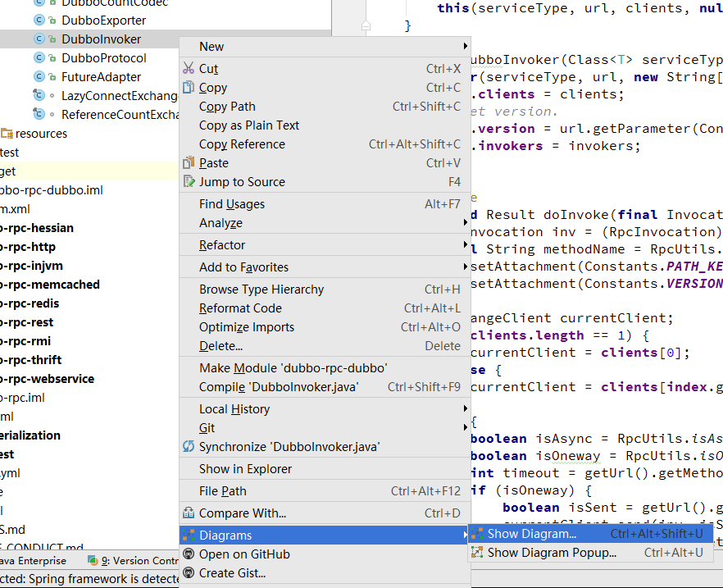Select the rpc-http module in the tree
The image size is (723, 588).
click(28, 247)
